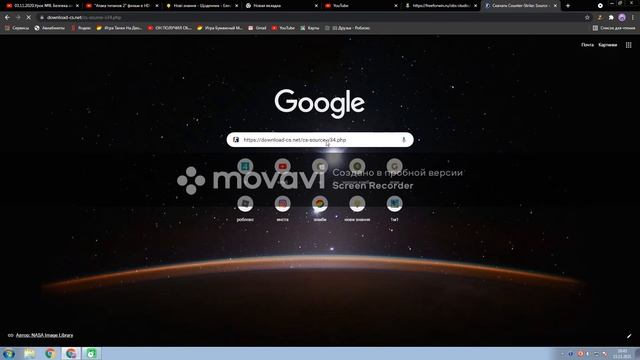
Task: Open the инста Instagram shortcut tile
Action: 282,208
